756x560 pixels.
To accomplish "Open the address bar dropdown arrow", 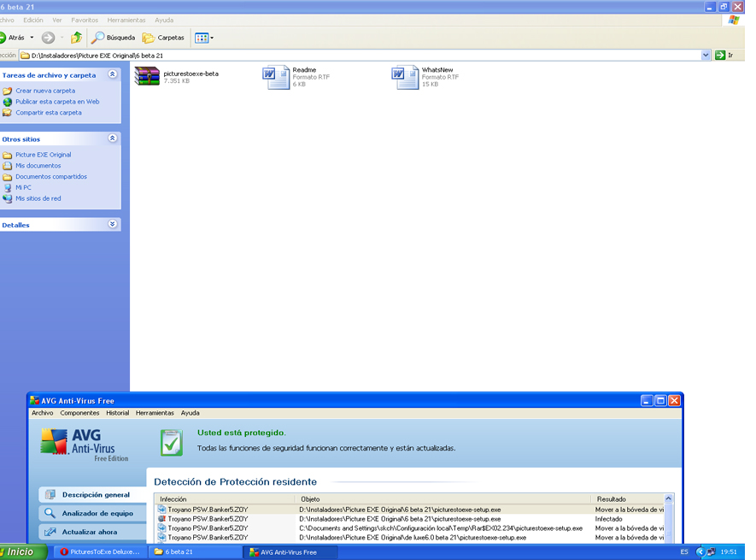I will [706, 55].
